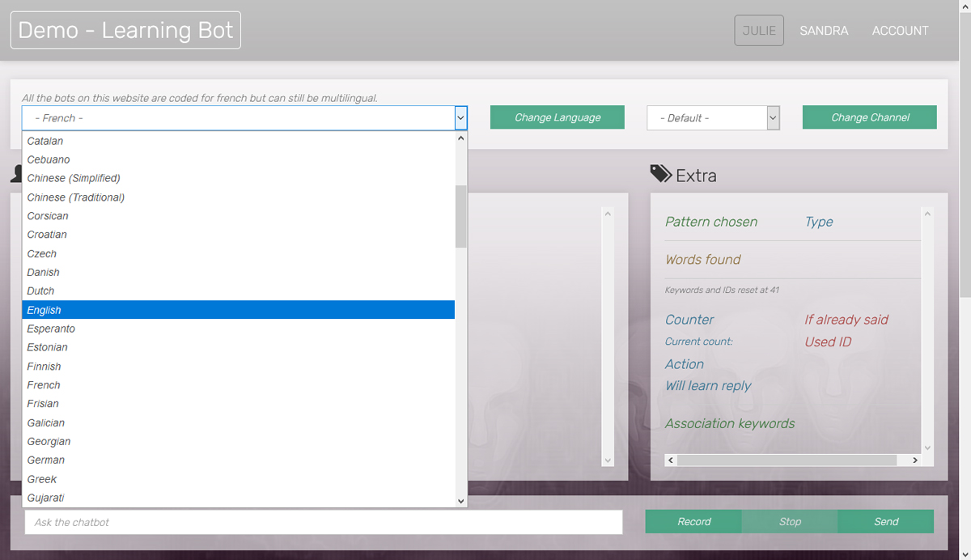
Task: Click the Extra panel horizontal scrollbar right arrow
Action: pyautogui.click(x=915, y=460)
